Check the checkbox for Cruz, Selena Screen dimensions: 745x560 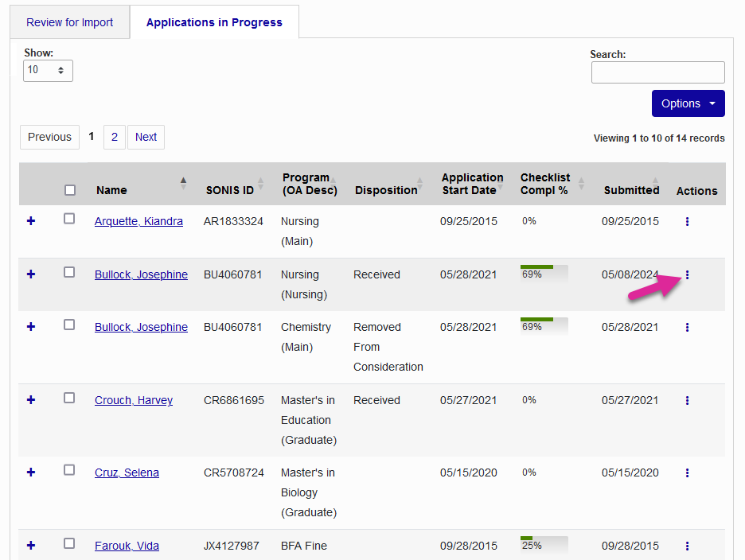[69, 469]
